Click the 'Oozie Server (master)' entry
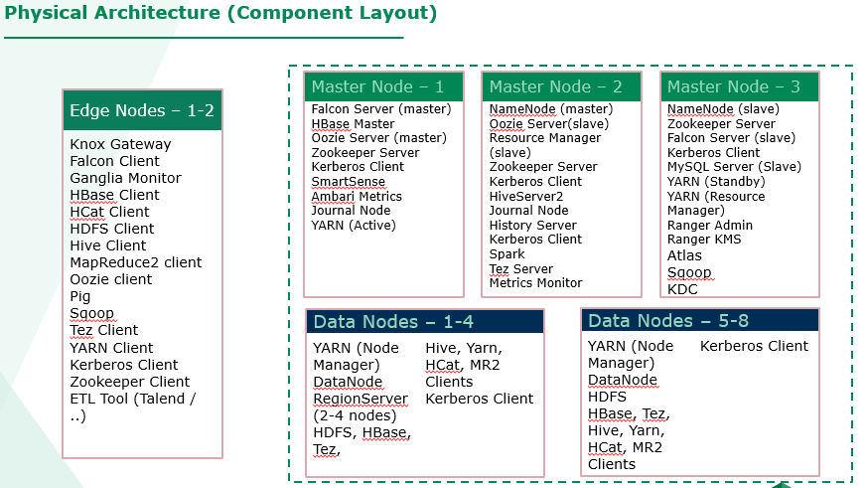Screen dimensions: 868x488 tap(378, 138)
